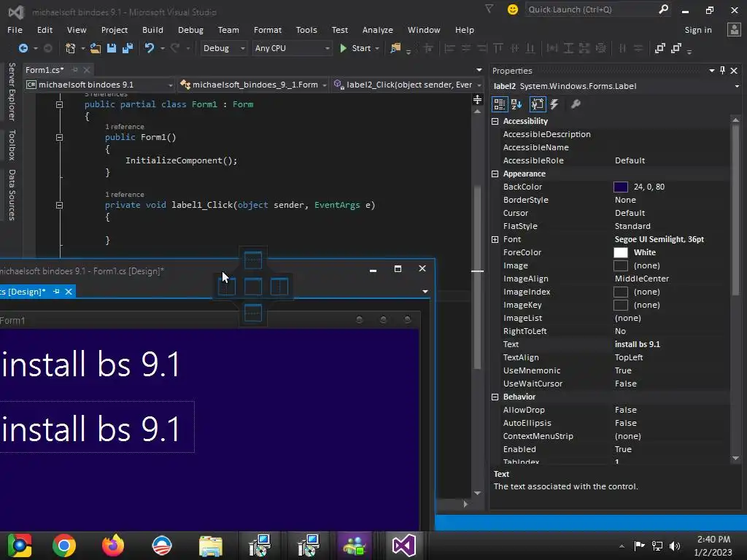The image size is (747, 560).
Task: Click the Image (none) preview swatch
Action: tap(620, 265)
